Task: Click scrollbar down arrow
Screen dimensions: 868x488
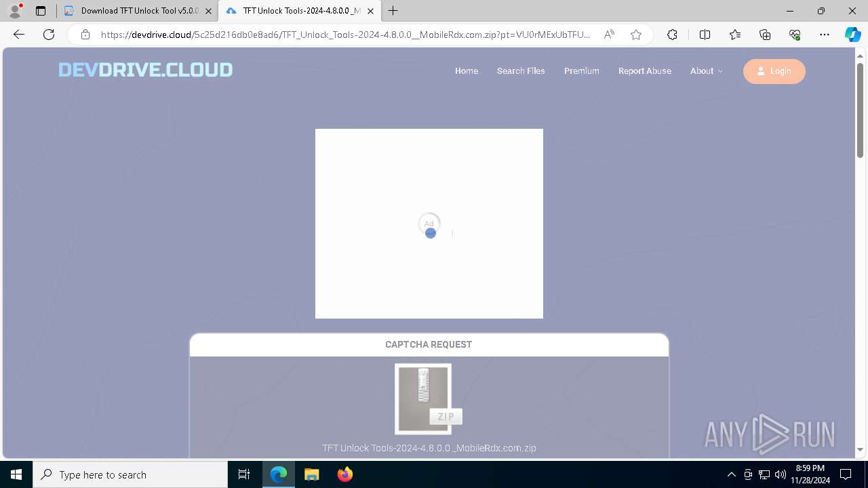Action: click(860, 449)
